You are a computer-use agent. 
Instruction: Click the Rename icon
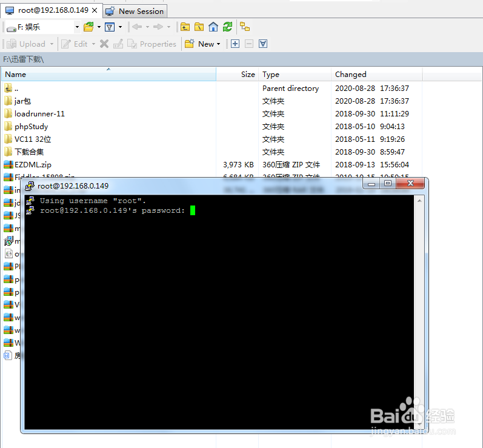click(118, 44)
